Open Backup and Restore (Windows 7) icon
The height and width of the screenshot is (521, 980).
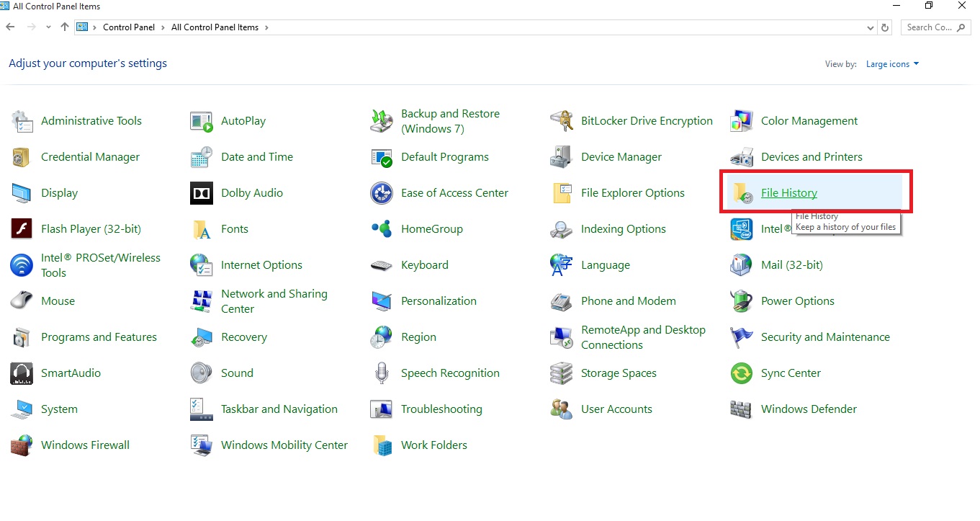[x=382, y=121]
